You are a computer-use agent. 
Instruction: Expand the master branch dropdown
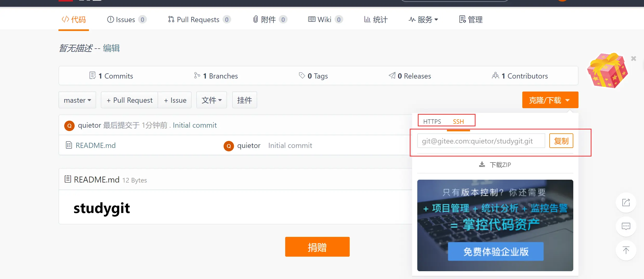pyautogui.click(x=77, y=100)
